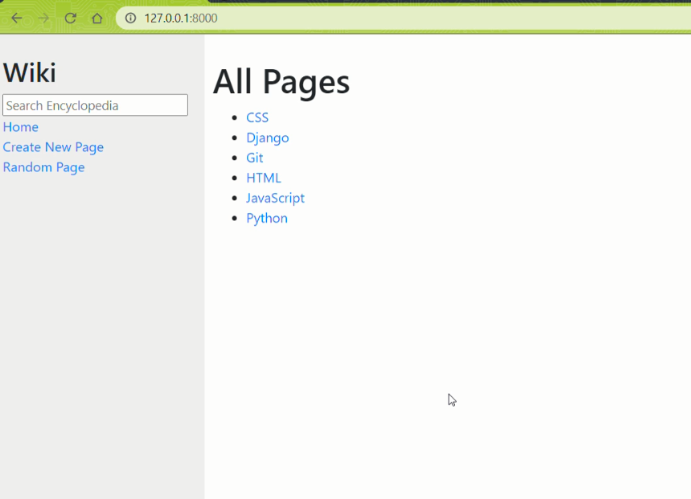Viewport: 691px width, 499px height.
Task: Open the Git entry
Action: 255,158
